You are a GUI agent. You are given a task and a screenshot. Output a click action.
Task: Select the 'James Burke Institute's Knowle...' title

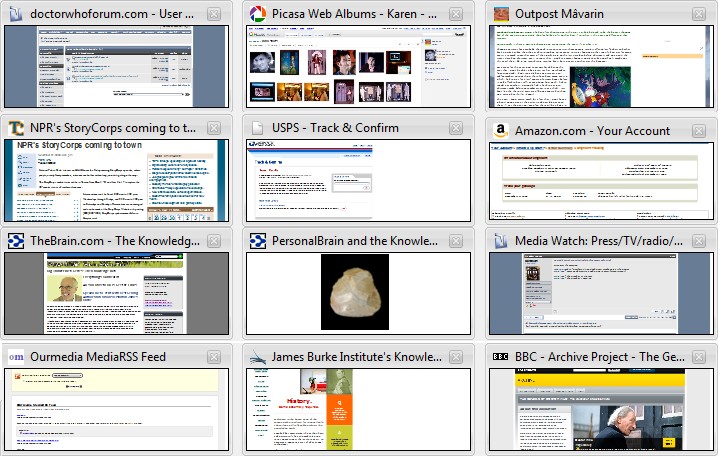pyautogui.click(x=357, y=357)
